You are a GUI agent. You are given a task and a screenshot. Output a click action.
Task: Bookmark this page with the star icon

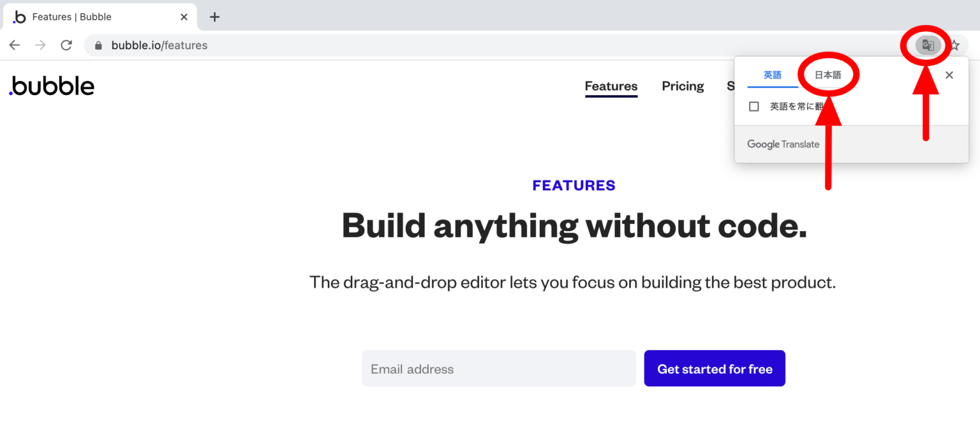point(954,45)
